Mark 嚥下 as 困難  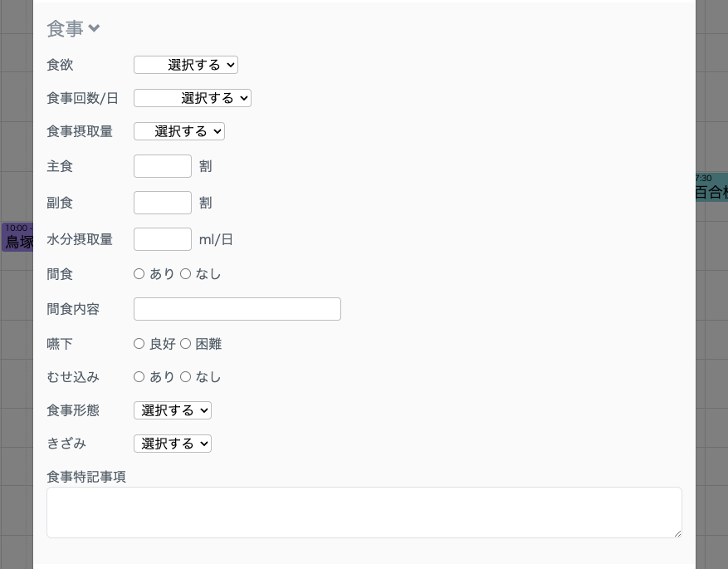[185, 343]
